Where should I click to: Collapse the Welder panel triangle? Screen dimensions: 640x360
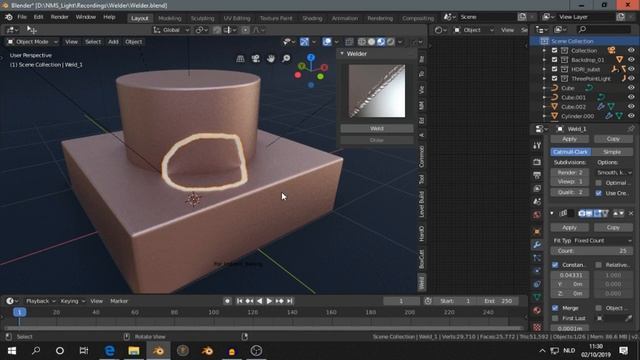click(342, 53)
